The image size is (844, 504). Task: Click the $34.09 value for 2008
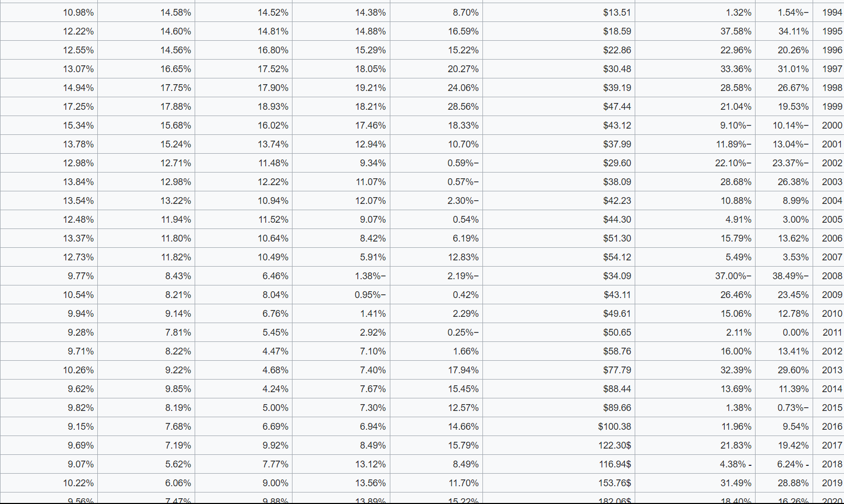click(x=617, y=276)
